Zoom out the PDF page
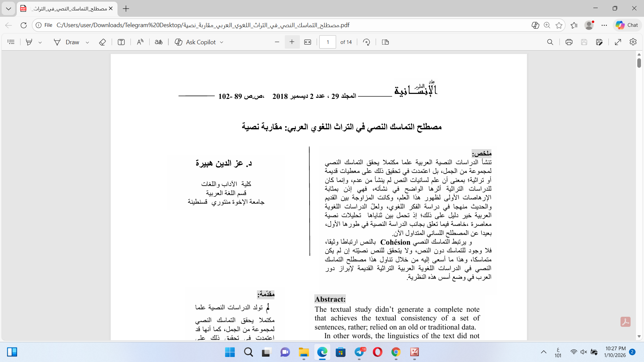Screen dimensions: 644x362 point(277,42)
